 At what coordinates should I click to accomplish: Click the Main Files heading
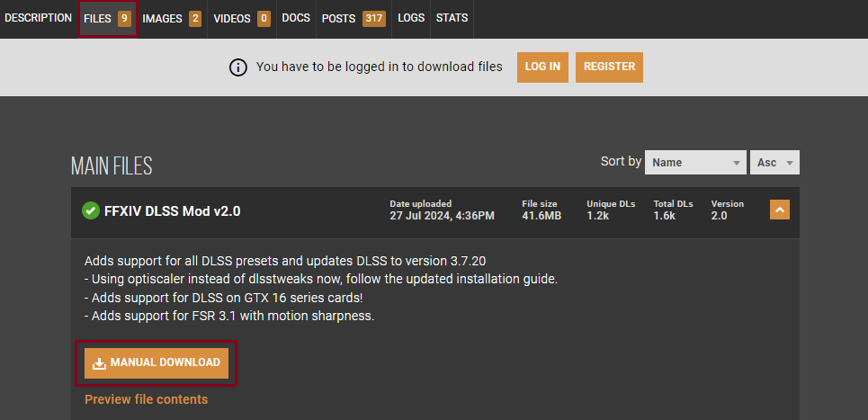click(112, 166)
